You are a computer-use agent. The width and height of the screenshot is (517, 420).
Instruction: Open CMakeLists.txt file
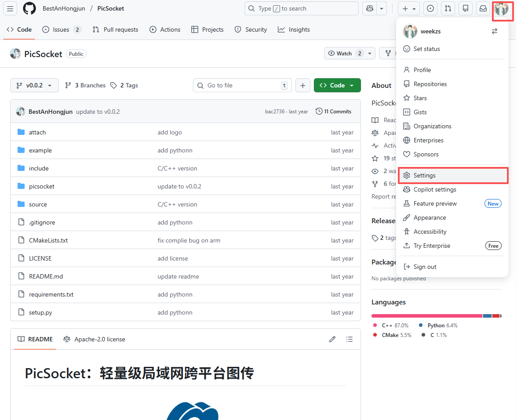[48, 240]
